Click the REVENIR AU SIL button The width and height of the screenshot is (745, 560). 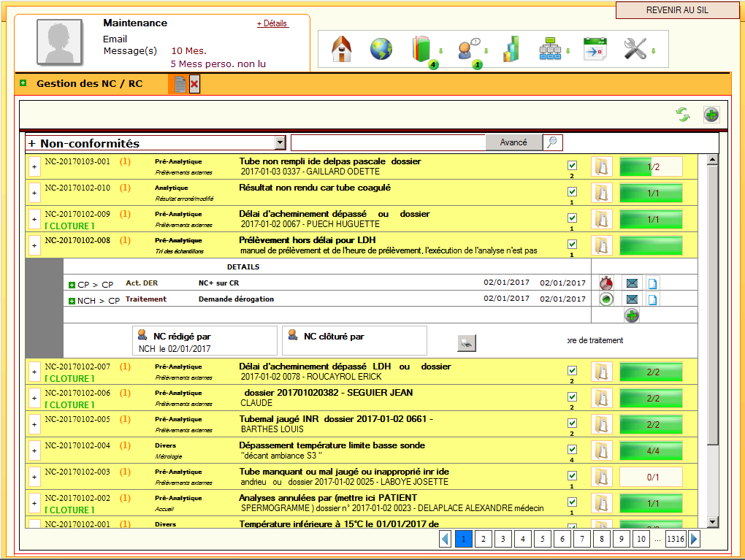click(x=676, y=9)
